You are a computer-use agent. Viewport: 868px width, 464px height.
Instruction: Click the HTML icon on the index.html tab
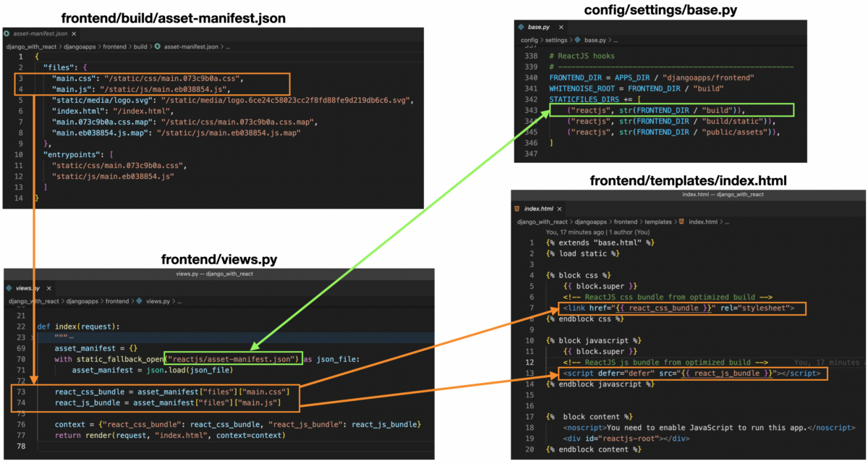[516, 208]
